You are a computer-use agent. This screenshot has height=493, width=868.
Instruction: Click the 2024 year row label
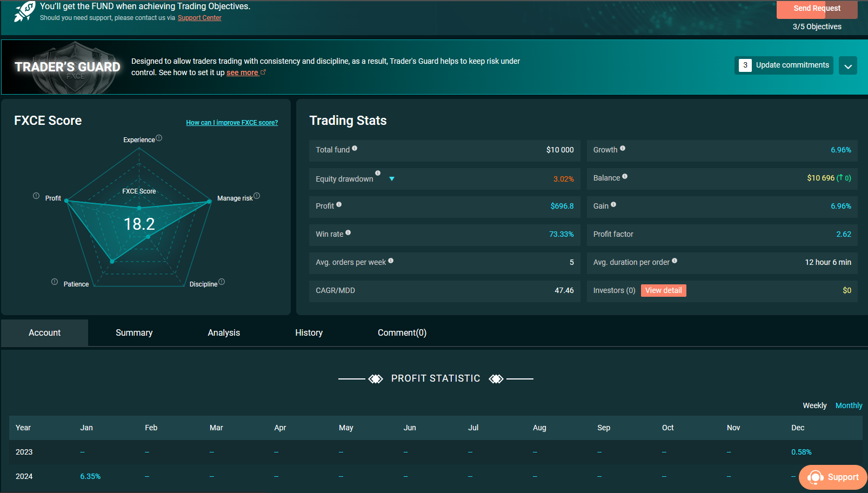24,476
